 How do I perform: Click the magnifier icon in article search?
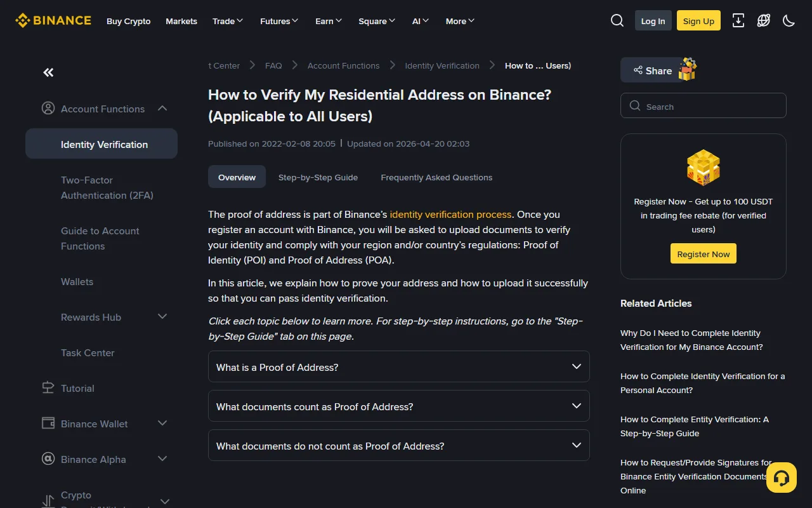click(x=635, y=106)
